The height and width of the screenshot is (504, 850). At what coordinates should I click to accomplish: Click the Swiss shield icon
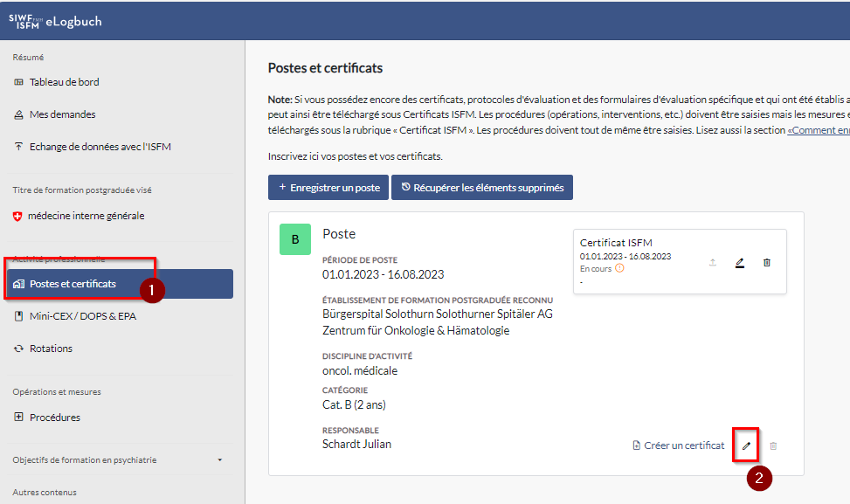click(x=17, y=217)
